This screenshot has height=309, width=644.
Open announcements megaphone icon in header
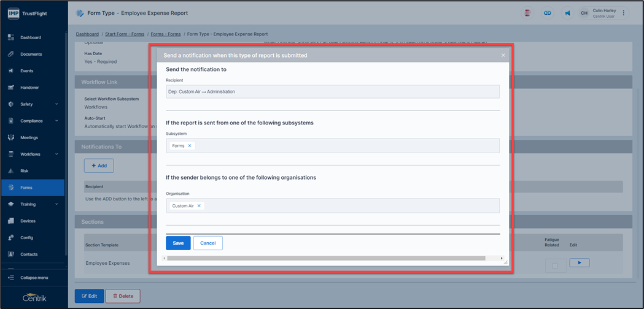567,13
